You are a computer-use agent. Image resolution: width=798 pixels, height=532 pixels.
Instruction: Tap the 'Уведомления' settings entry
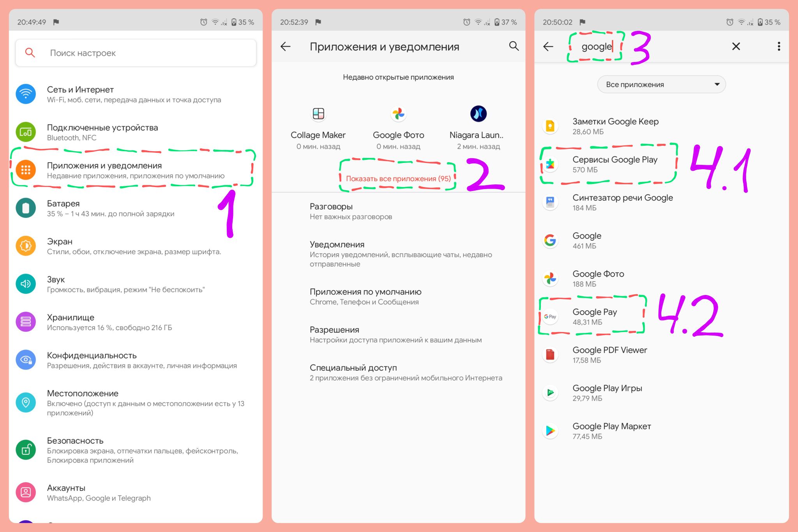click(x=398, y=254)
